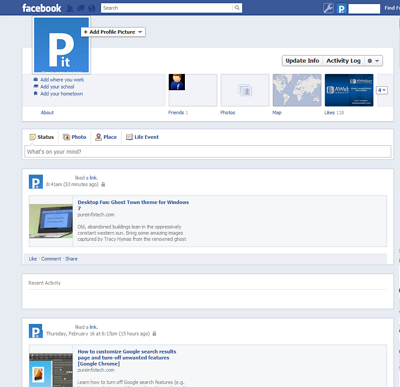Select the Life Event composer tab
Screen dimensions: 400x387
click(142, 137)
